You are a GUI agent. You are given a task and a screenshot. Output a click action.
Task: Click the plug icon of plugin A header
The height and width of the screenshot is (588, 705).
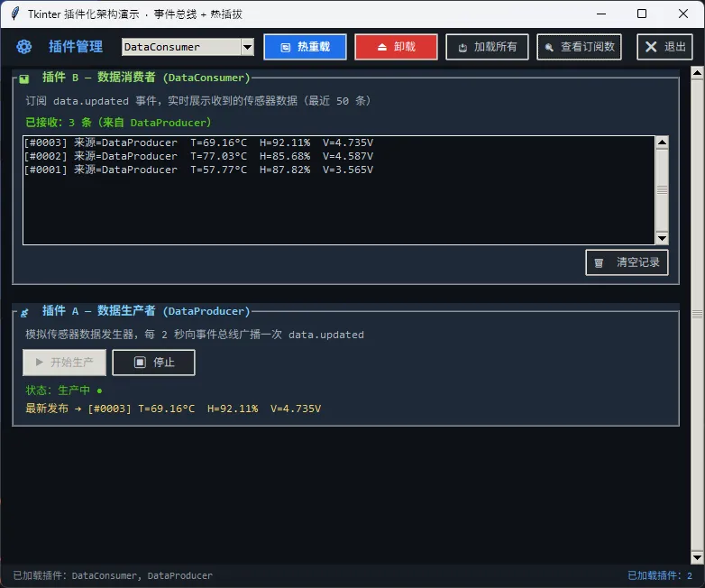[24, 312]
